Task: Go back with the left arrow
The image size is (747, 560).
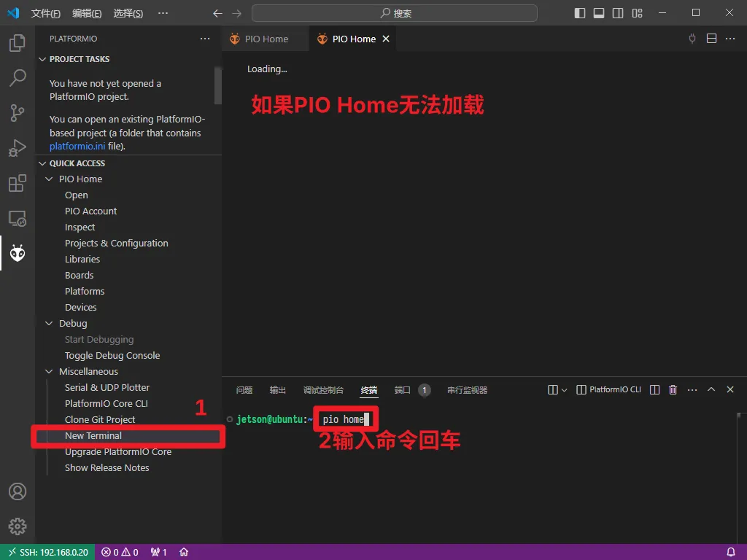Action: [217, 13]
